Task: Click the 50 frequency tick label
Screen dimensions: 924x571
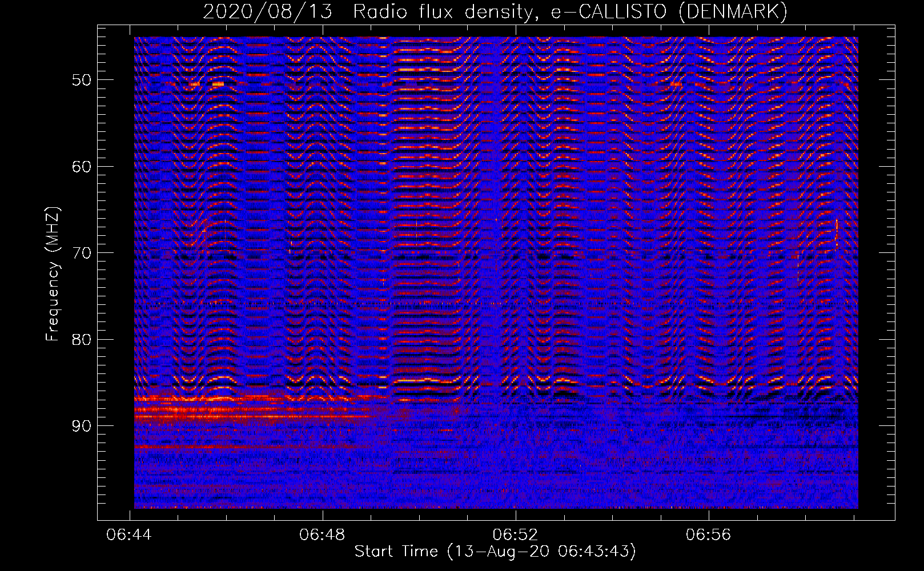Action: (x=81, y=80)
